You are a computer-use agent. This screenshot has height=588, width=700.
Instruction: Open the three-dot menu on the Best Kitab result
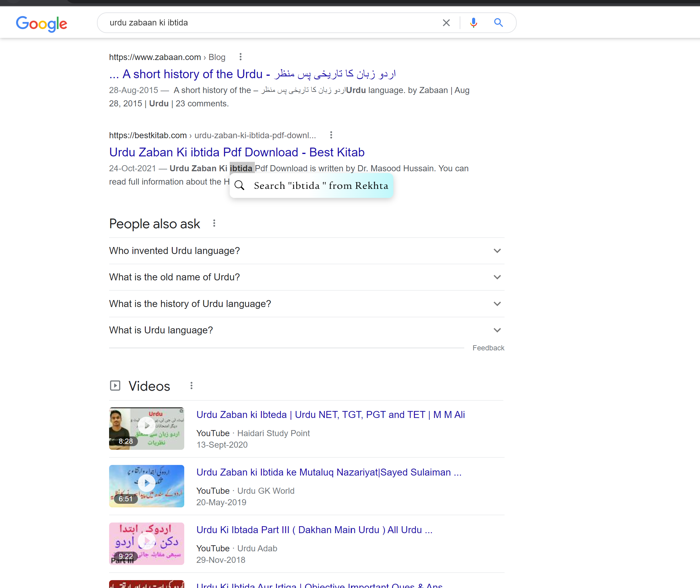pos(331,135)
